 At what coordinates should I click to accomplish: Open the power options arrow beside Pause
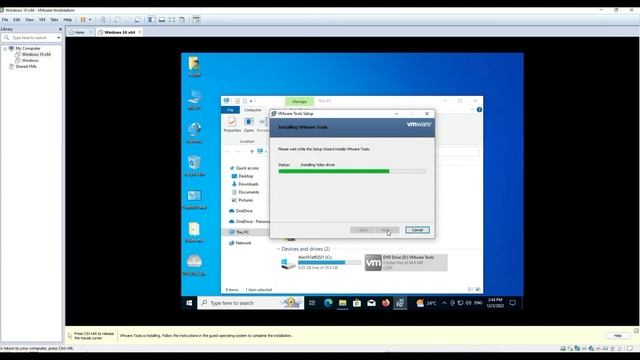[90, 20]
